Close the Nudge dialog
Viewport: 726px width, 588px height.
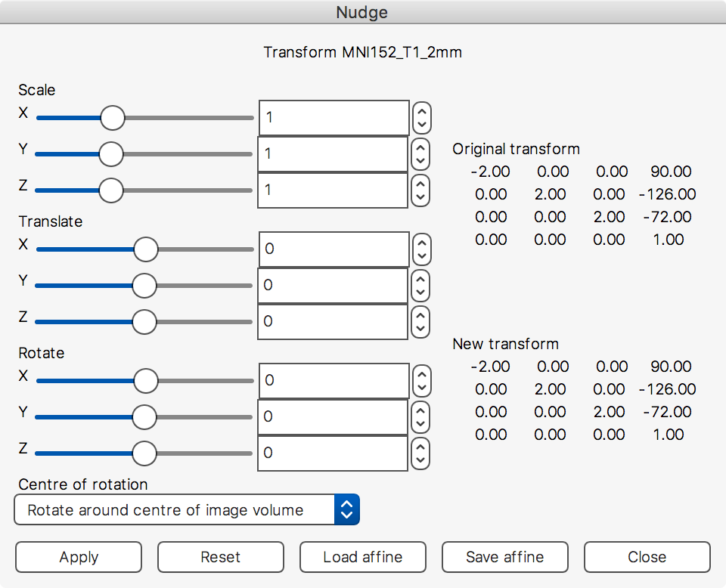coord(647,557)
